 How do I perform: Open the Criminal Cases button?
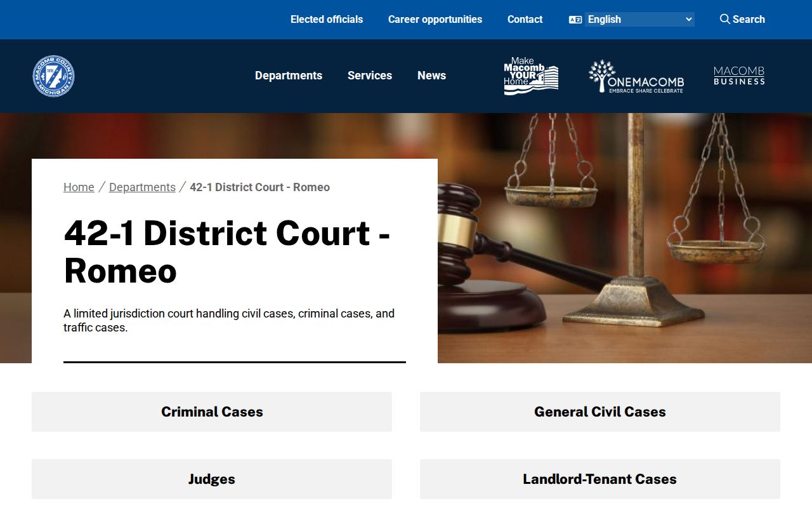point(212,411)
